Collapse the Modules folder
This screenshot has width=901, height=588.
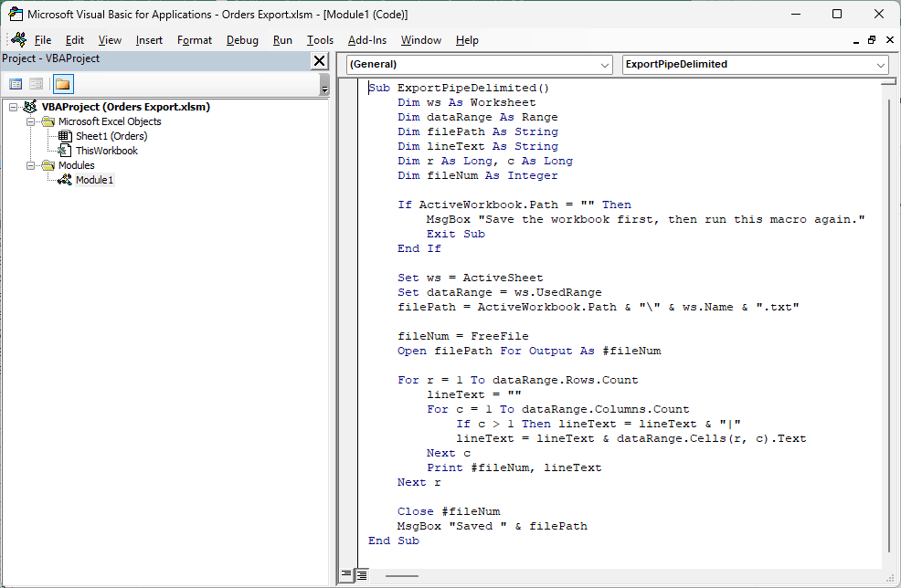[x=30, y=165]
